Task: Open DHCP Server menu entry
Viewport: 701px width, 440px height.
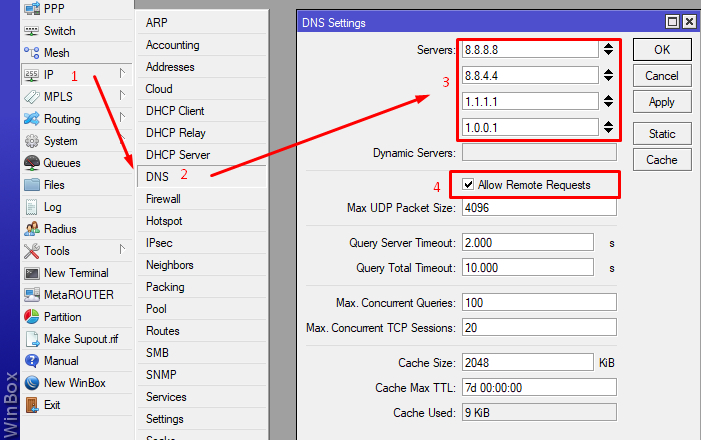Action: [202, 154]
